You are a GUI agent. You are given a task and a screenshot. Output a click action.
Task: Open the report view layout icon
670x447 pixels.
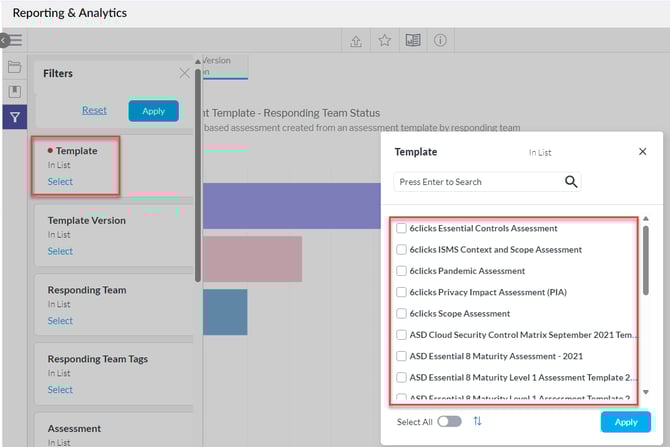[x=412, y=41]
